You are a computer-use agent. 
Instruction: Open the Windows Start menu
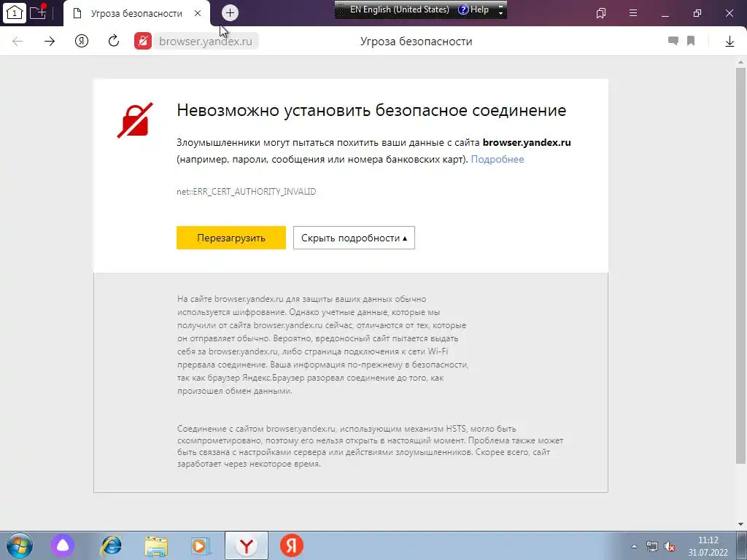click(x=19, y=545)
